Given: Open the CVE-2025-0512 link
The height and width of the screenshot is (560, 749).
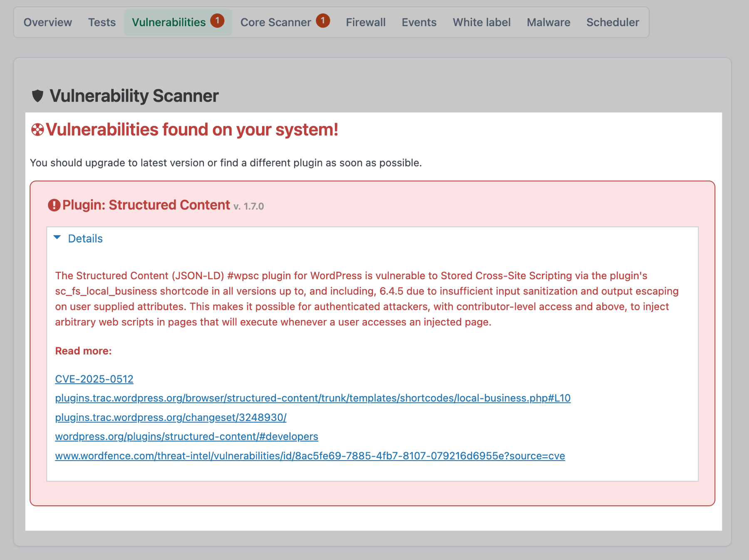Looking at the screenshot, I should point(94,379).
